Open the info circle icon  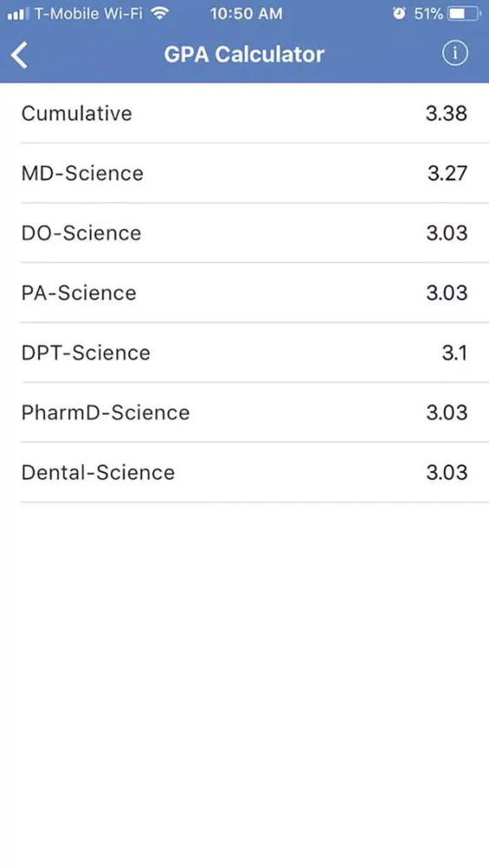click(x=454, y=54)
